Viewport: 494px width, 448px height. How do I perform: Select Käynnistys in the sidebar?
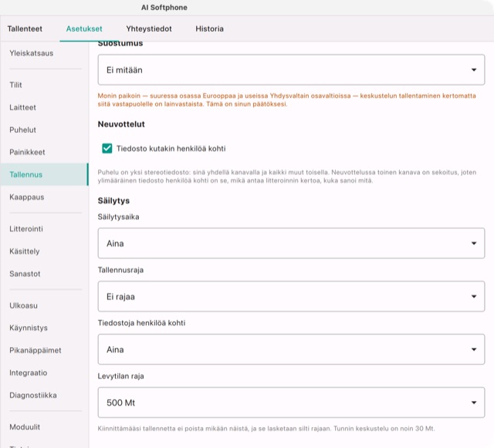[44, 328]
